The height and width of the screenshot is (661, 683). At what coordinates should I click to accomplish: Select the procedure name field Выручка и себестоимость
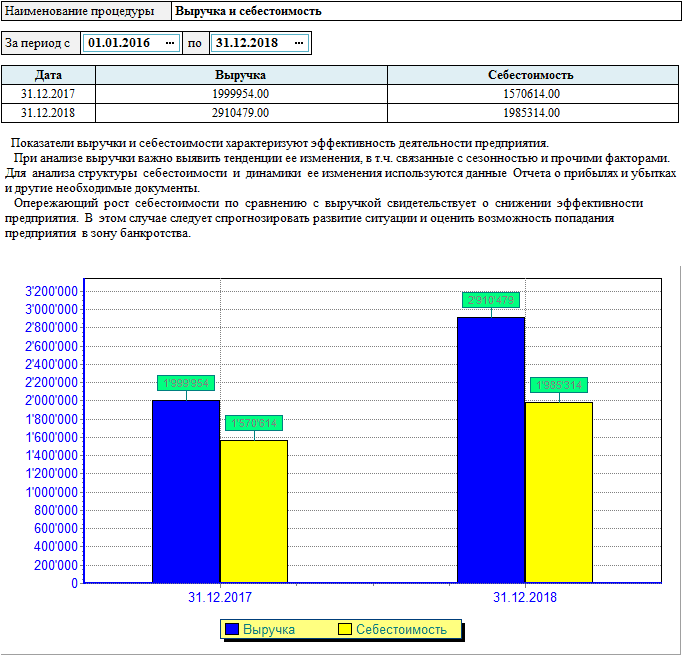426,11
